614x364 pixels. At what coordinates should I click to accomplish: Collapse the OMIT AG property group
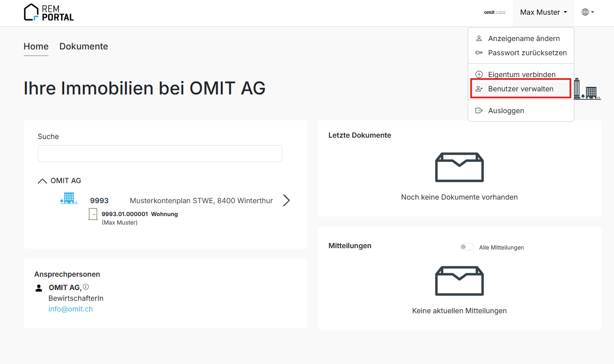(42, 181)
